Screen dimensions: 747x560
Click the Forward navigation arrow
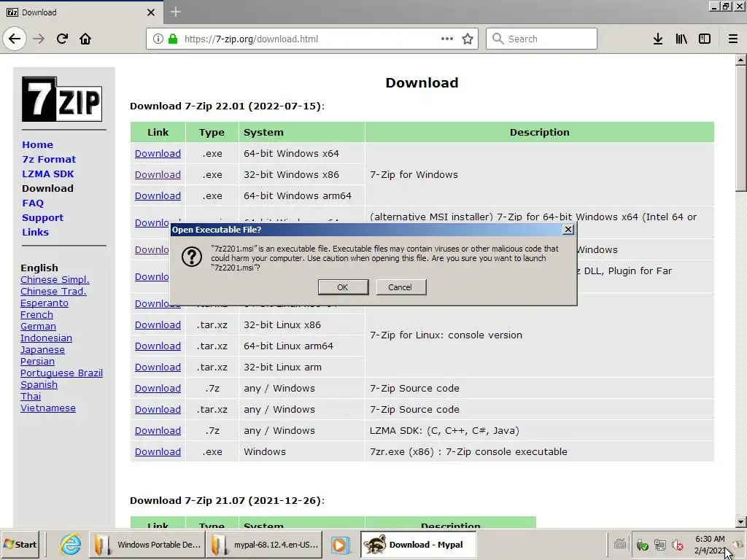pos(39,39)
